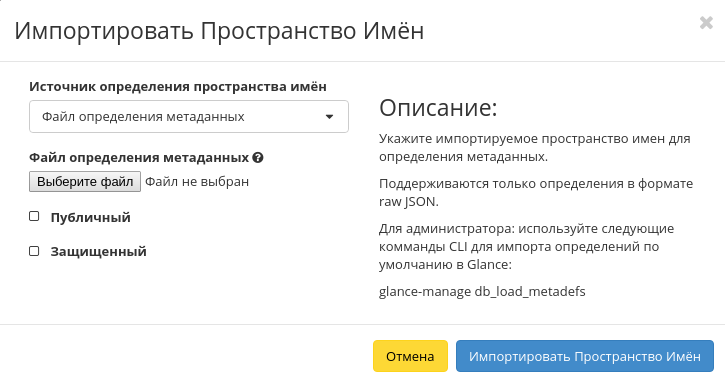Click the 'Для администратора' CLI hint paragraph
Screen dimensions: 725x383
pyautogui.click(x=527, y=247)
